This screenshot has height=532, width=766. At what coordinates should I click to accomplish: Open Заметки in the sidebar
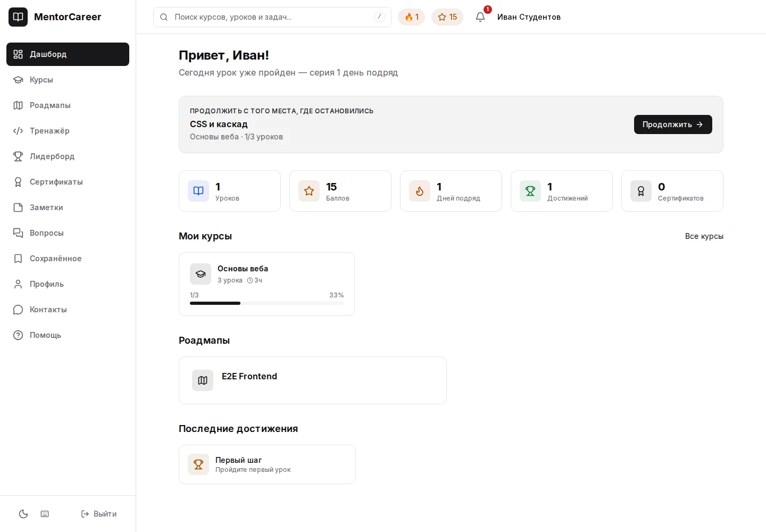point(68,207)
